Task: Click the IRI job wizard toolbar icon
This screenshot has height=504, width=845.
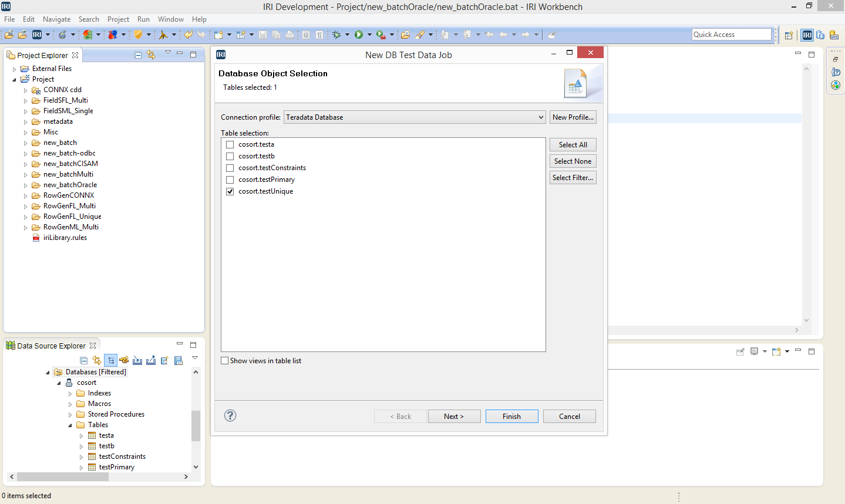Action: (37, 35)
